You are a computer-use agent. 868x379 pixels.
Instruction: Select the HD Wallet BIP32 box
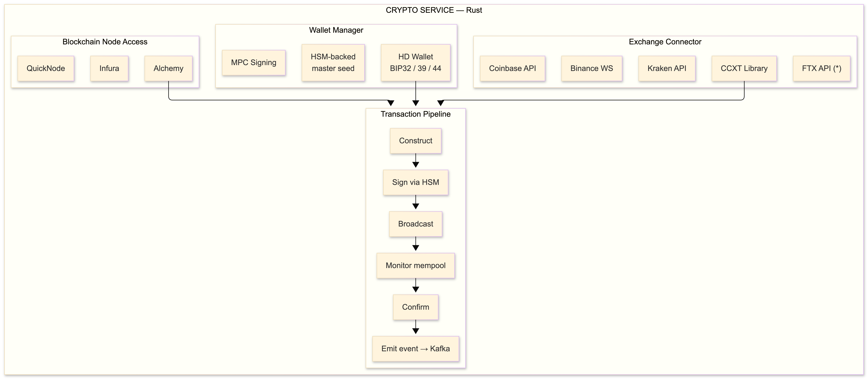415,63
